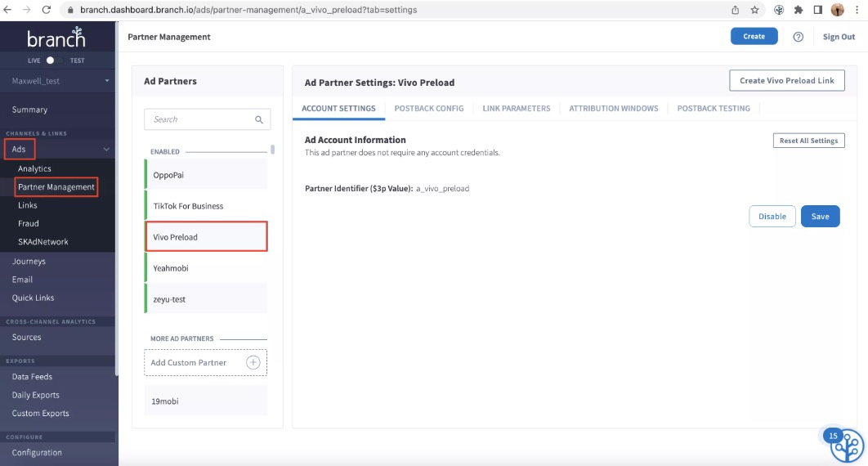Collapse the Ads section chevron
This screenshot has width=868, height=466.
[106, 150]
